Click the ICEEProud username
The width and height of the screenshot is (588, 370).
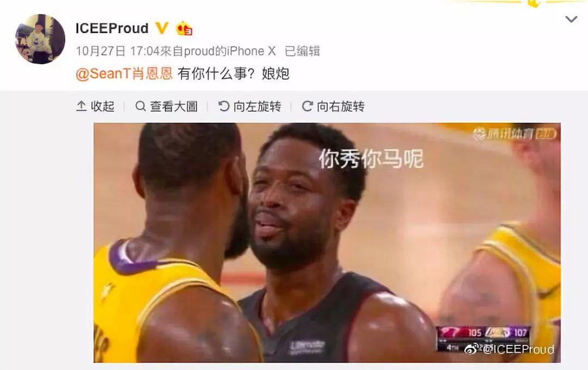pos(112,28)
